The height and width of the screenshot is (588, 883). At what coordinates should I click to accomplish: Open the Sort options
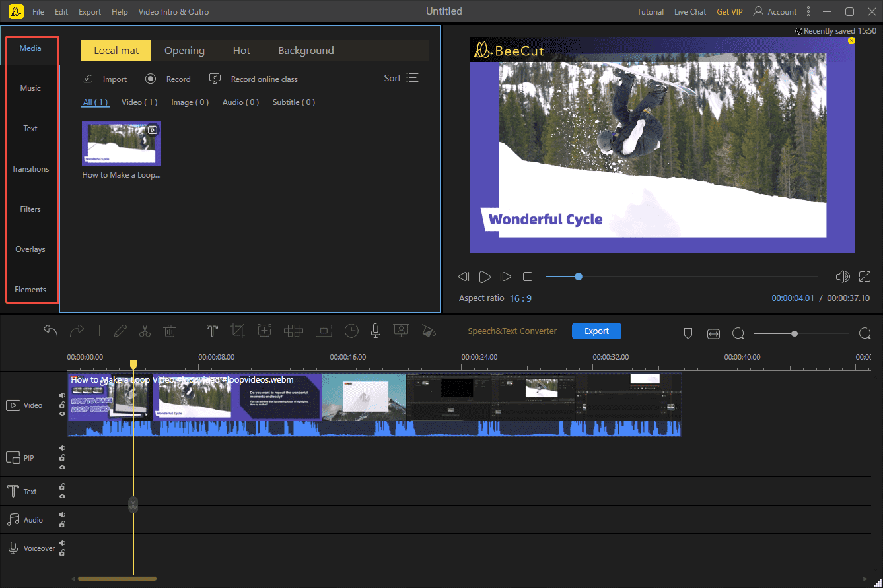pos(401,77)
